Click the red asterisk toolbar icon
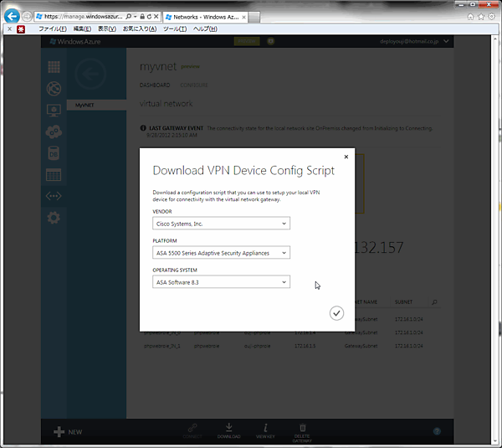The width and height of the screenshot is (502, 448). click(x=21, y=29)
